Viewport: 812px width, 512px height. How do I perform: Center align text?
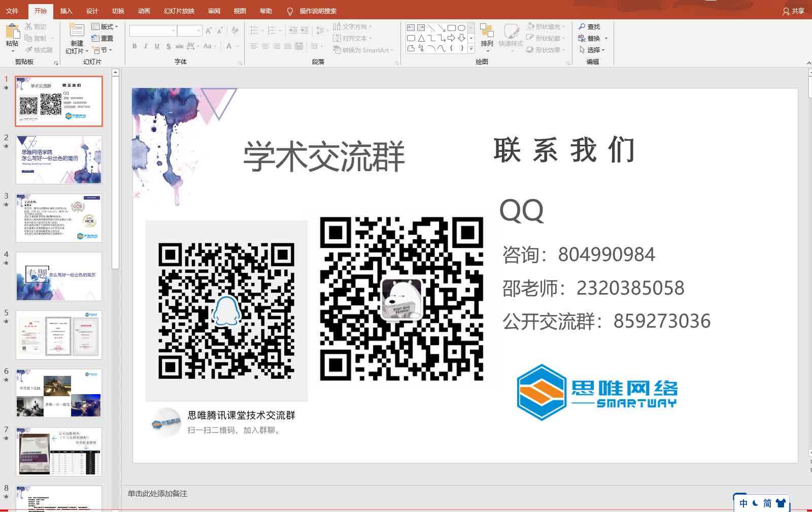click(265, 46)
